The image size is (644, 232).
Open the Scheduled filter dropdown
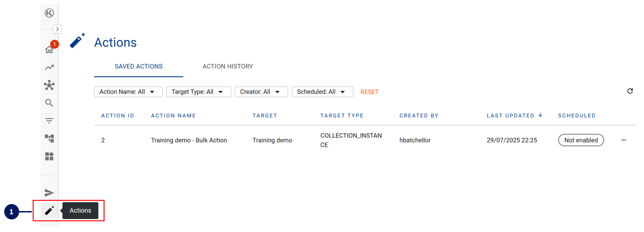[322, 92]
